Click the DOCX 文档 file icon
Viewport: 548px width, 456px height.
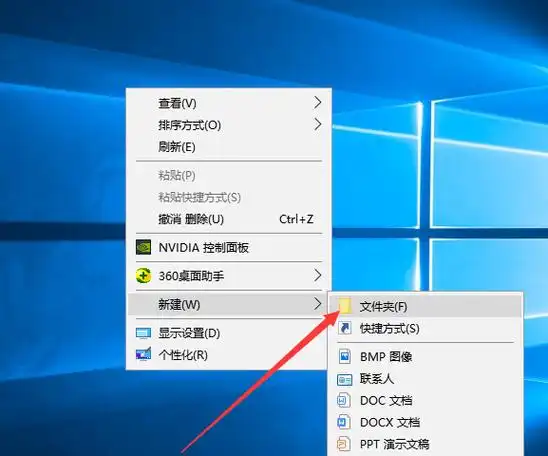pyautogui.click(x=344, y=422)
